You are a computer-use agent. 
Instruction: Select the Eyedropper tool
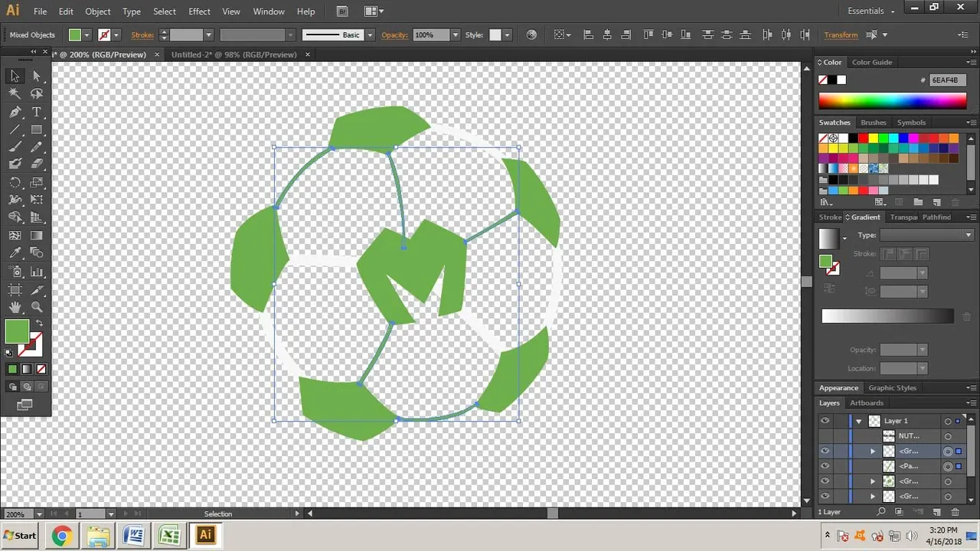tap(15, 253)
